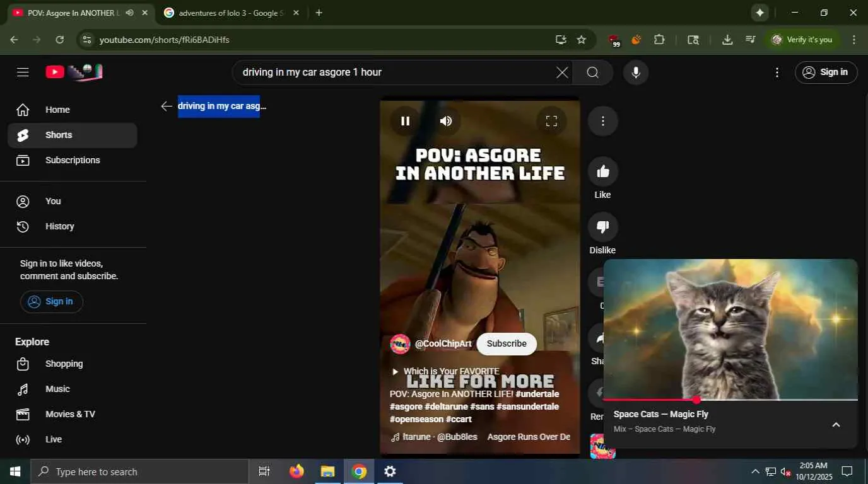The height and width of the screenshot is (484, 868).
Task: Open the Chrome three-dot menu
Action: pos(854,40)
